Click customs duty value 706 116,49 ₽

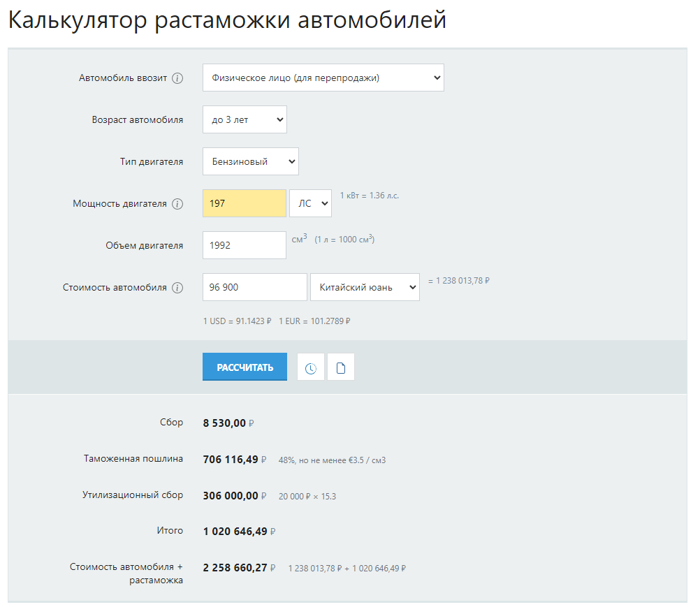(x=231, y=460)
